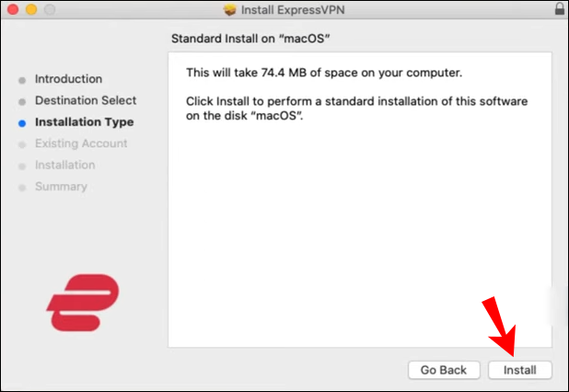Click the lock icon in title bar
This screenshot has width=569, height=392.
click(559, 10)
